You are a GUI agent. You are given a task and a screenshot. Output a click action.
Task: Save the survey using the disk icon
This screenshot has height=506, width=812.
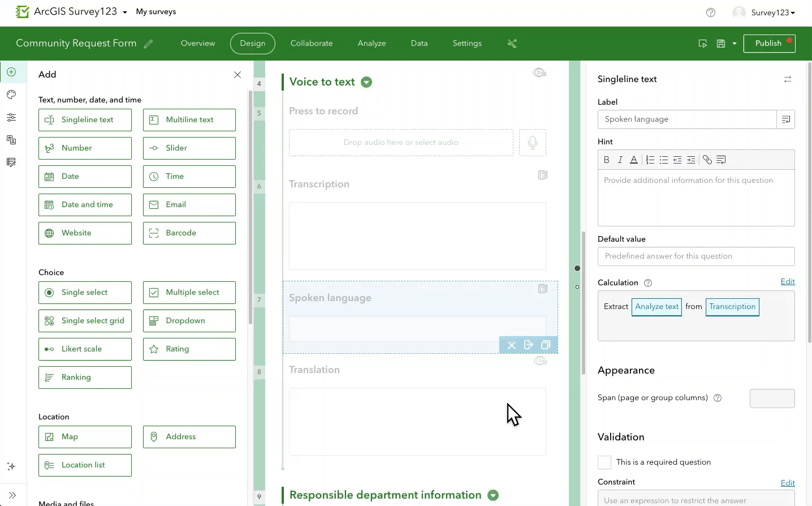pos(720,43)
